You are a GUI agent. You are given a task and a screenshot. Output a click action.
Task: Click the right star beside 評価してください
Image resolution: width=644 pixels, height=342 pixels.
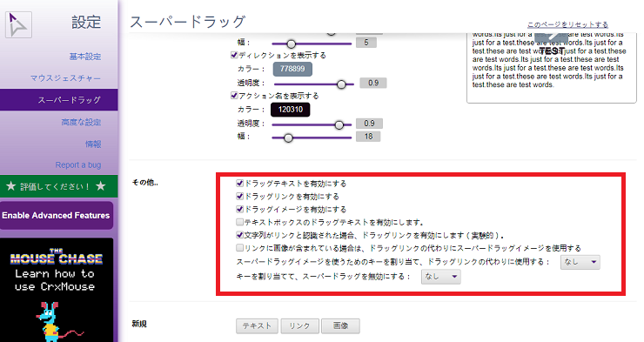(101, 186)
